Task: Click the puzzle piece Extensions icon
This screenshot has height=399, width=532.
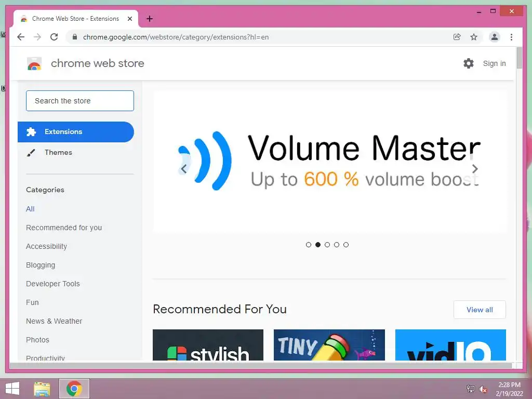Action: tap(31, 131)
